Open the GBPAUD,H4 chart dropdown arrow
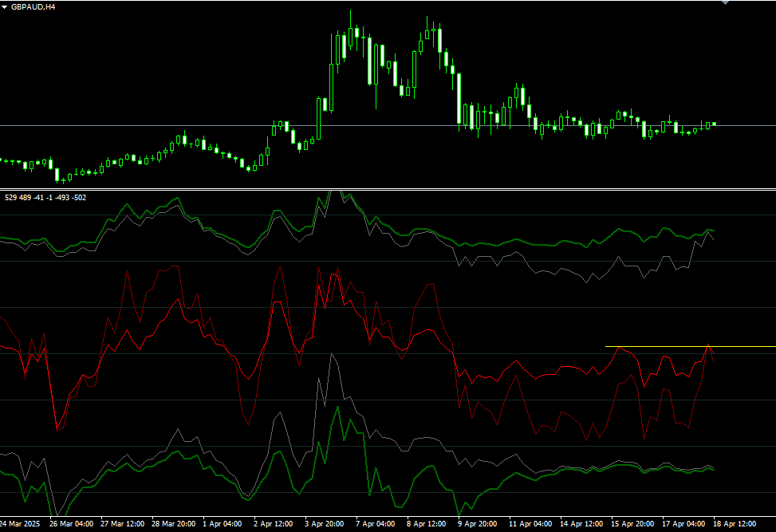 point(5,7)
